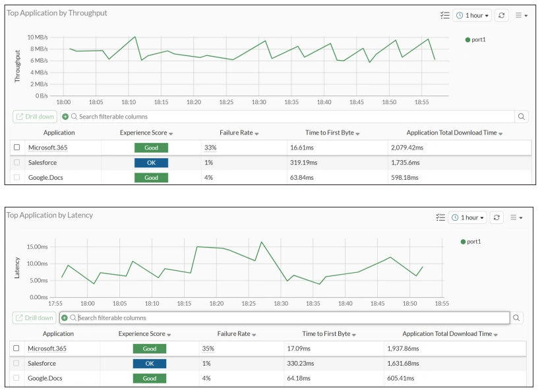540x392 pixels.
Task: Click refresh icon in Throughput widget
Action: [502, 15]
